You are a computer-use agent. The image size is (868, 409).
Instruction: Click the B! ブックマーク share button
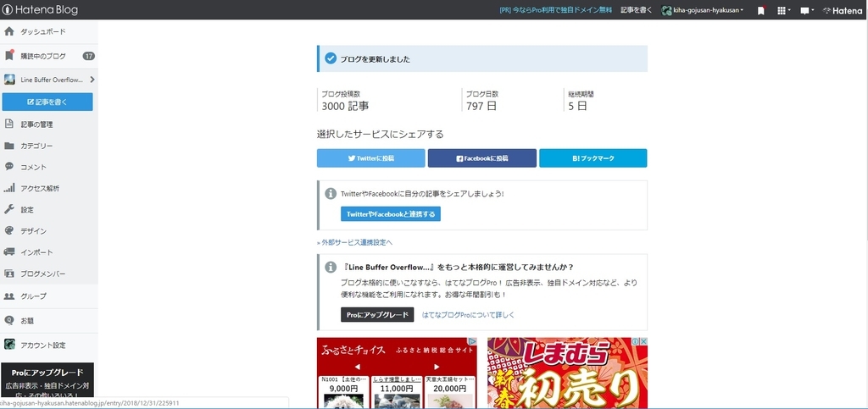[593, 158]
